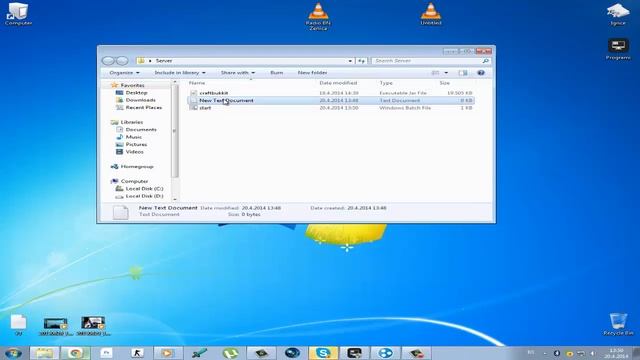Click the start batch file icon
This screenshot has width=640, height=360.
[x=194, y=108]
